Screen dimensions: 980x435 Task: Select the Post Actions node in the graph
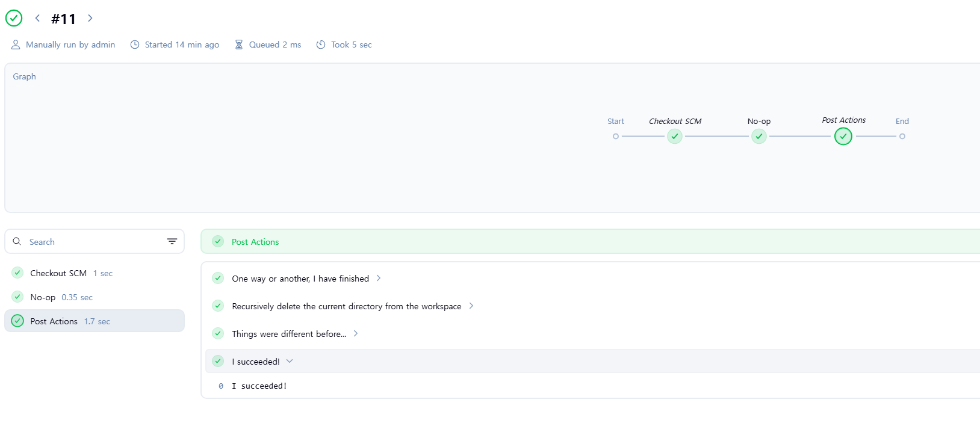point(843,137)
